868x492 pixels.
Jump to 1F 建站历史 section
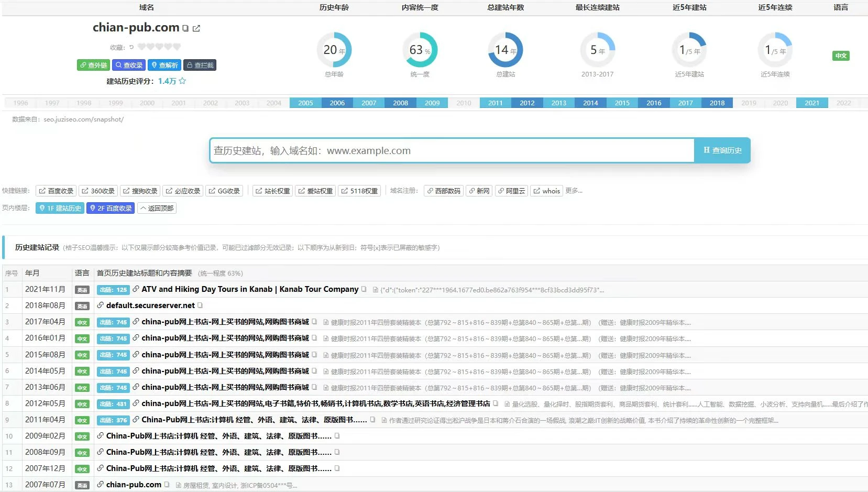click(60, 208)
